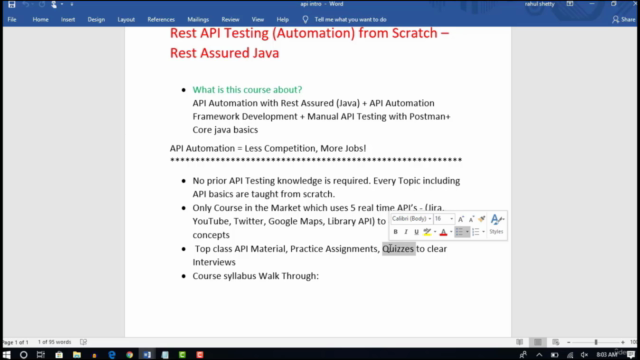Open the Layout ribbon tab
Image resolution: width=640 pixels, height=360 pixels.
pos(126,20)
